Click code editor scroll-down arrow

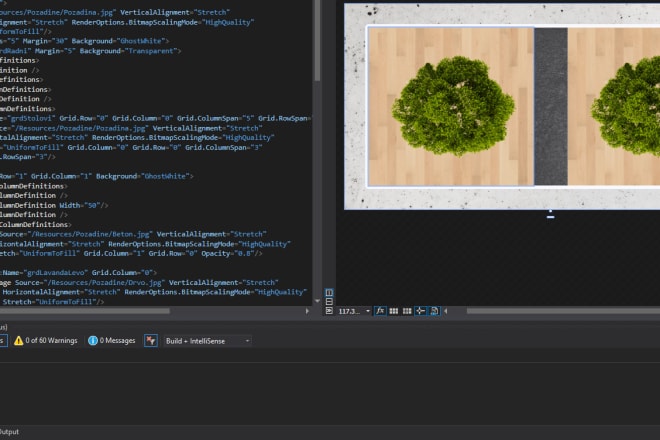click(x=317, y=301)
